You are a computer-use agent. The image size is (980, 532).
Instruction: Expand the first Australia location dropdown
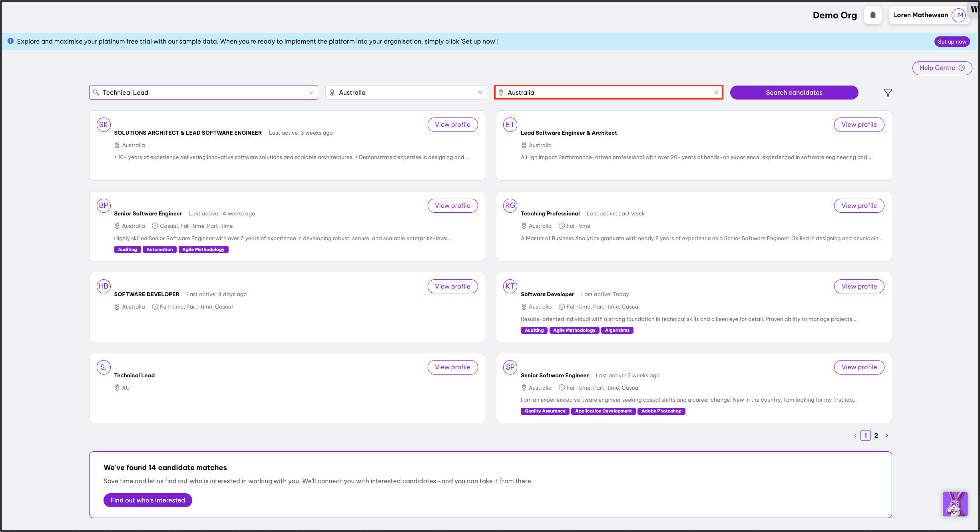point(480,93)
